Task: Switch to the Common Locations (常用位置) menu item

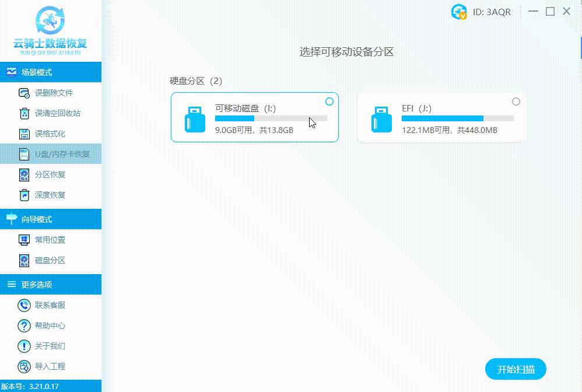Action: (24, 239)
